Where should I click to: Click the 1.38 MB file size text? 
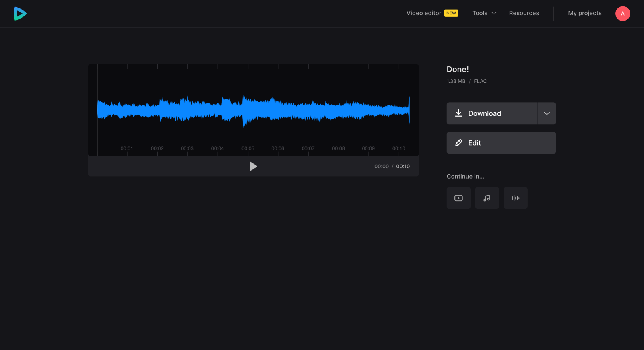456,81
